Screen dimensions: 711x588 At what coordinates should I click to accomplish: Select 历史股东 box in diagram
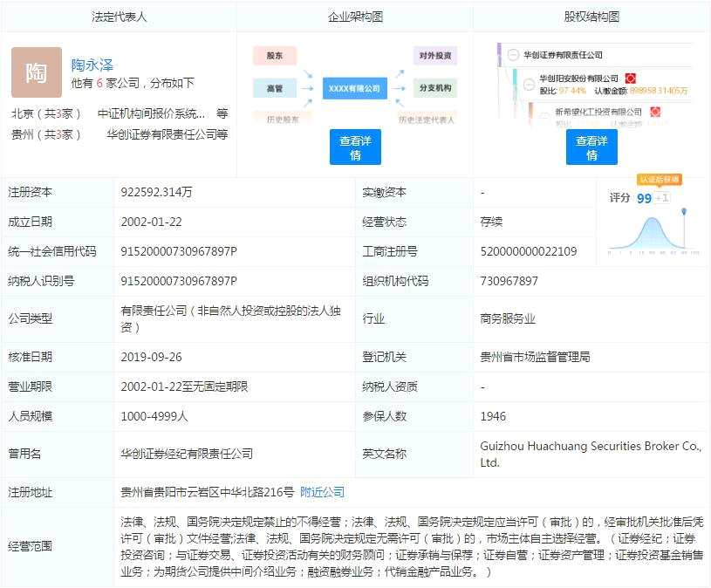point(283,120)
